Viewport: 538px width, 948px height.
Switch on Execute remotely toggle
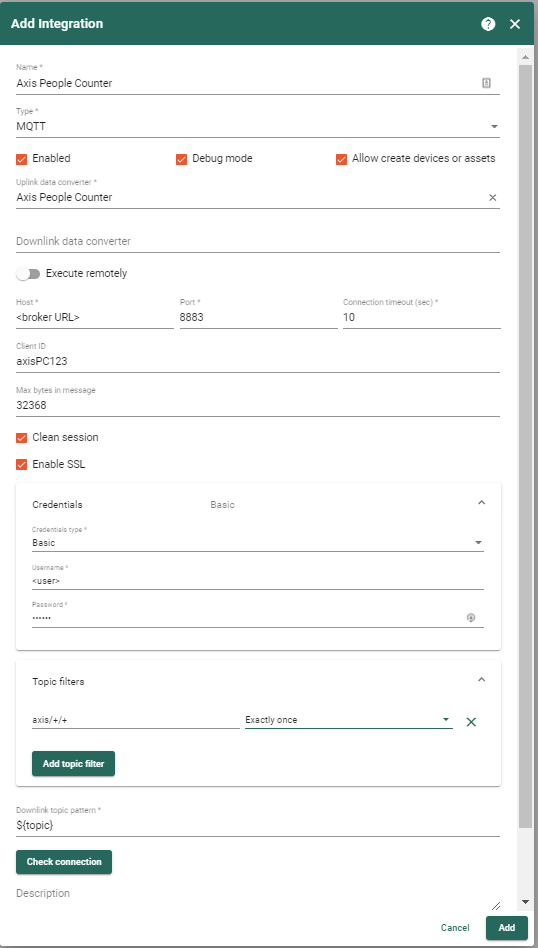point(28,274)
